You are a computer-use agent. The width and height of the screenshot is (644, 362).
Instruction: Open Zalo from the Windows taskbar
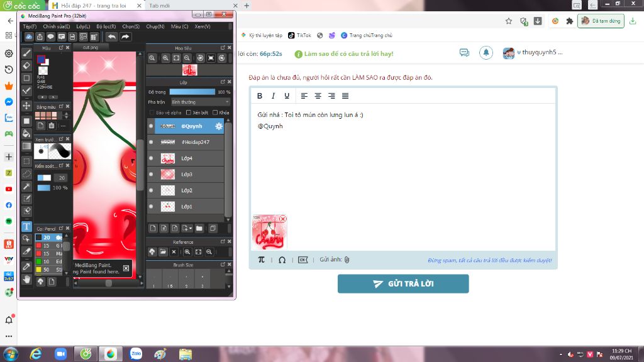coord(136,353)
